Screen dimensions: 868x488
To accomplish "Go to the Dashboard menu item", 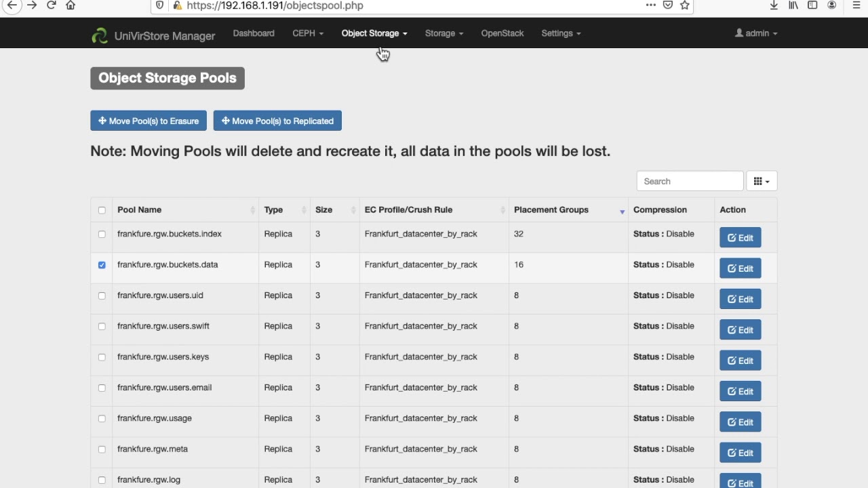I will 254,33.
